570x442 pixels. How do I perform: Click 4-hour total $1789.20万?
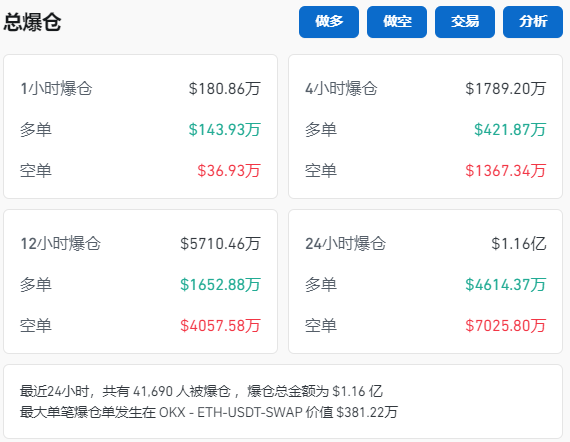[506, 89]
